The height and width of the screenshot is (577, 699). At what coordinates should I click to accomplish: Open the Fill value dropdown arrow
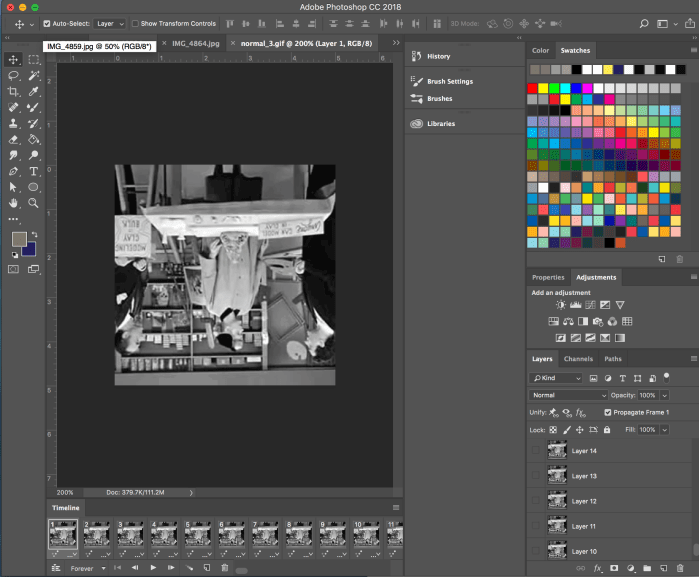(x=665, y=430)
